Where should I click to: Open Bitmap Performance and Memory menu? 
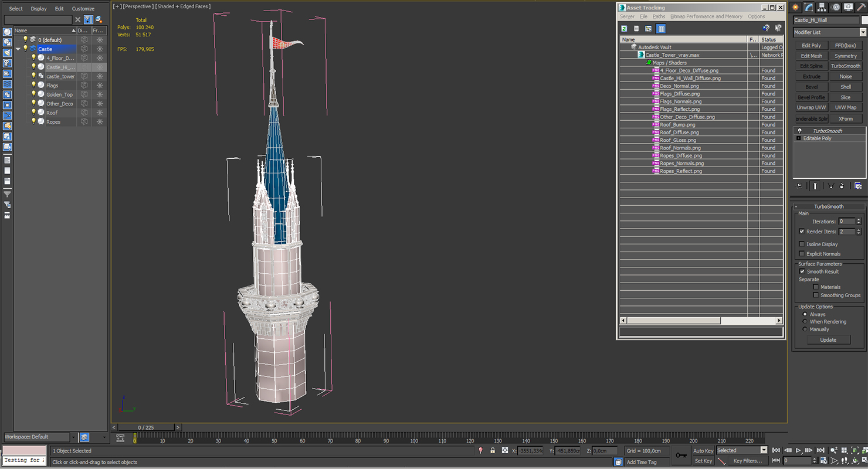point(706,16)
